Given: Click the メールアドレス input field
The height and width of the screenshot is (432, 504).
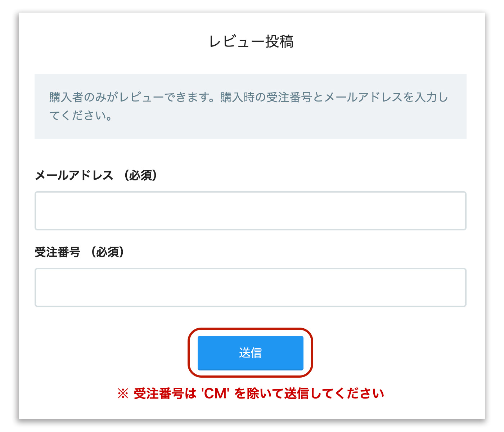Looking at the screenshot, I should click(x=250, y=211).
